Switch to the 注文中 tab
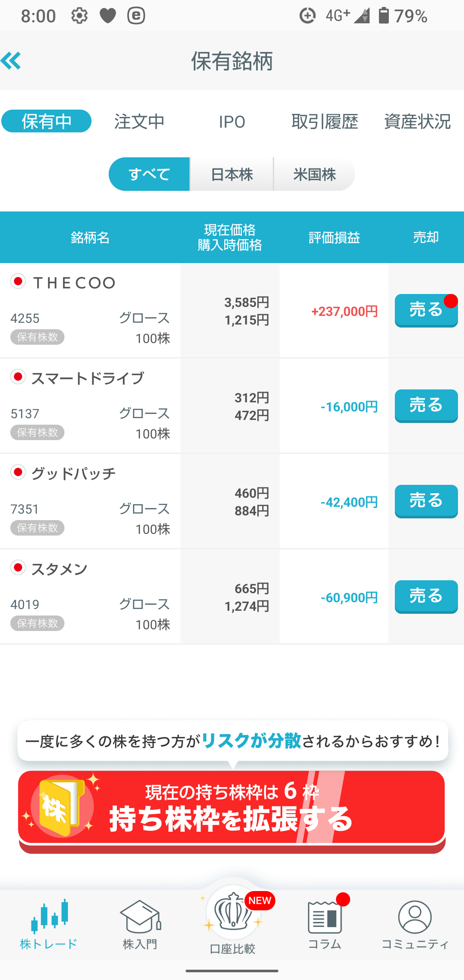464x980 pixels. tap(139, 121)
